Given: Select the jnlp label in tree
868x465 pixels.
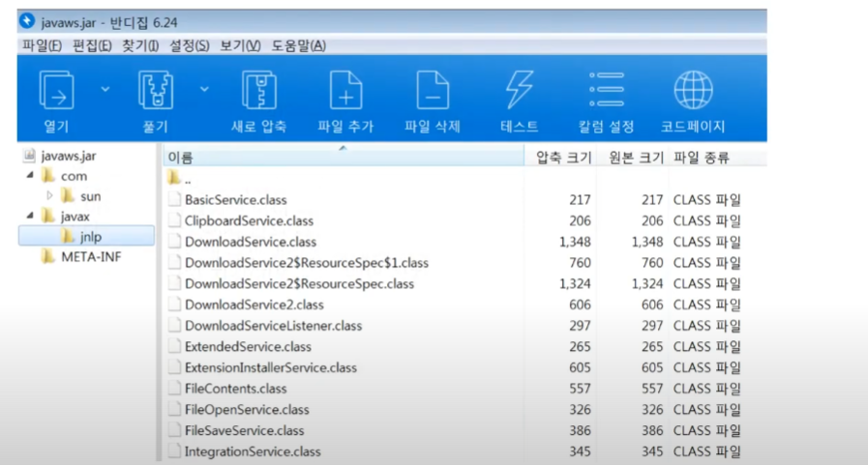Looking at the screenshot, I should (91, 237).
